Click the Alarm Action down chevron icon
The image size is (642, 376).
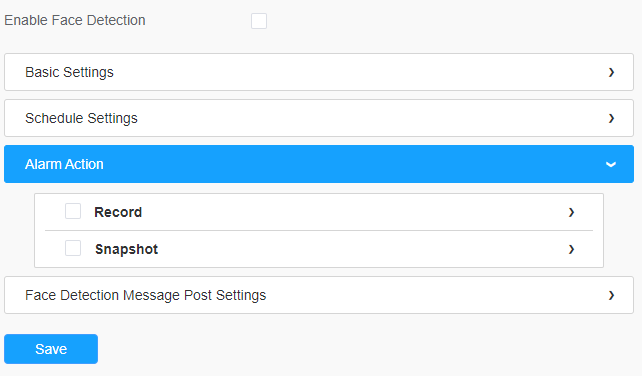click(611, 165)
